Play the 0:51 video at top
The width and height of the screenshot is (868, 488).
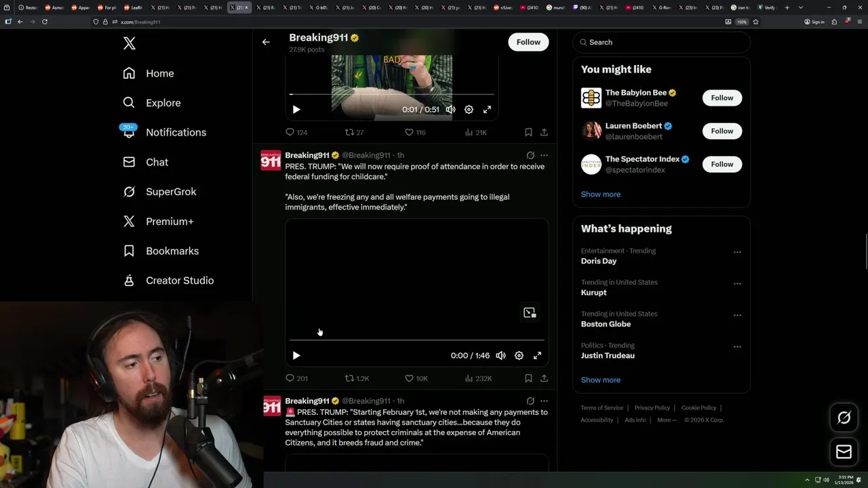pos(296,109)
